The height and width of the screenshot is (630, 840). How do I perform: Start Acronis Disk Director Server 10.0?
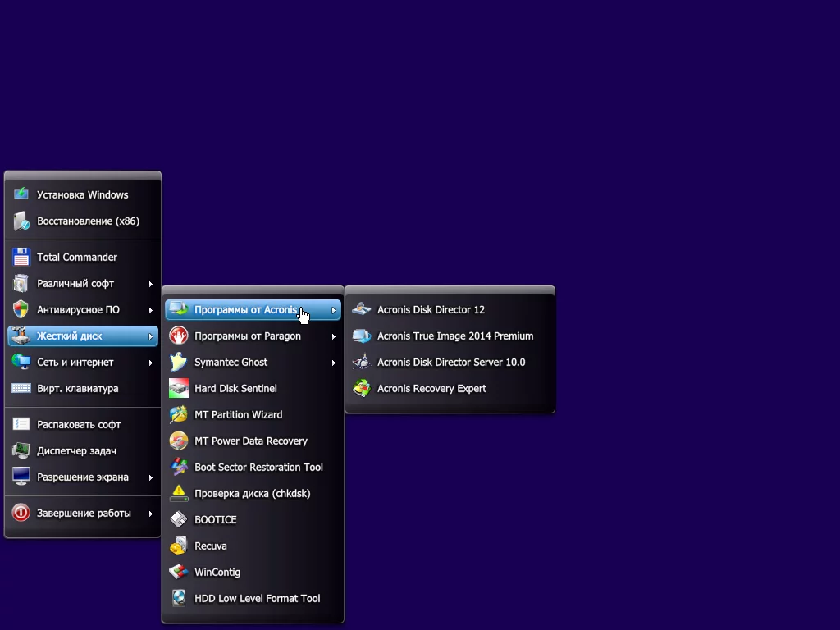(x=450, y=362)
